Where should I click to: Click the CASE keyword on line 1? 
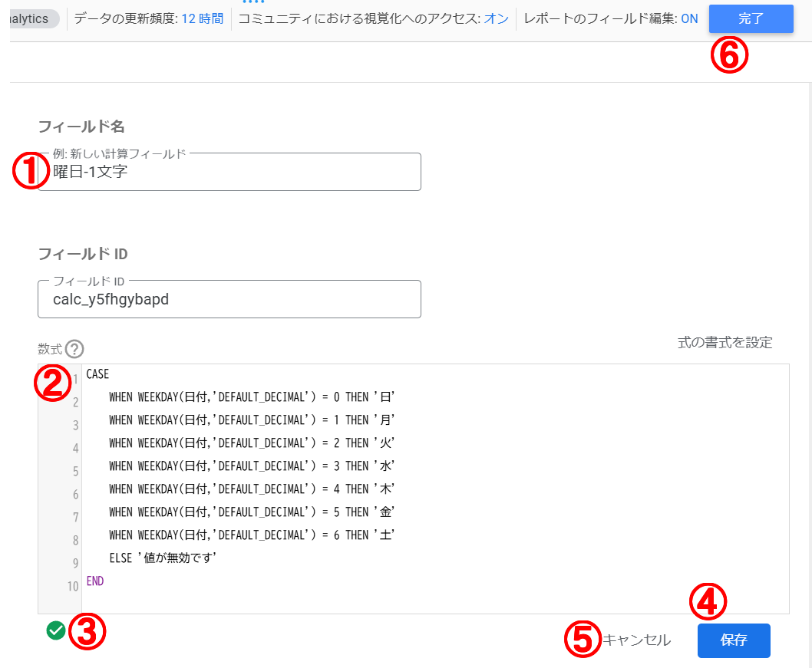(97, 374)
